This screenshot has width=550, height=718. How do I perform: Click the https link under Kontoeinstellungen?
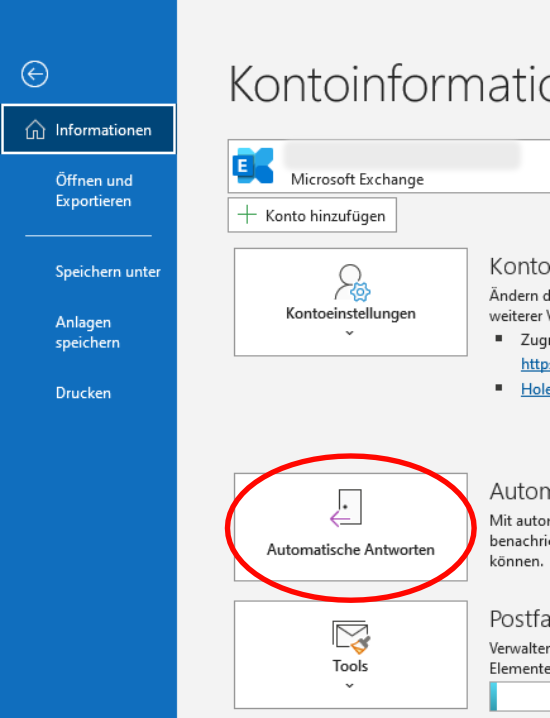point(535,364)
